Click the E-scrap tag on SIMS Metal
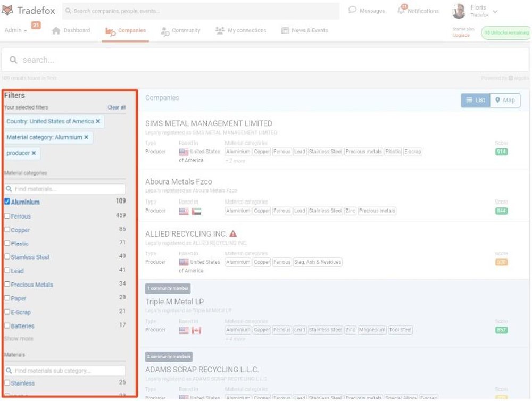532x401 pixels. (x=413, y=152)
